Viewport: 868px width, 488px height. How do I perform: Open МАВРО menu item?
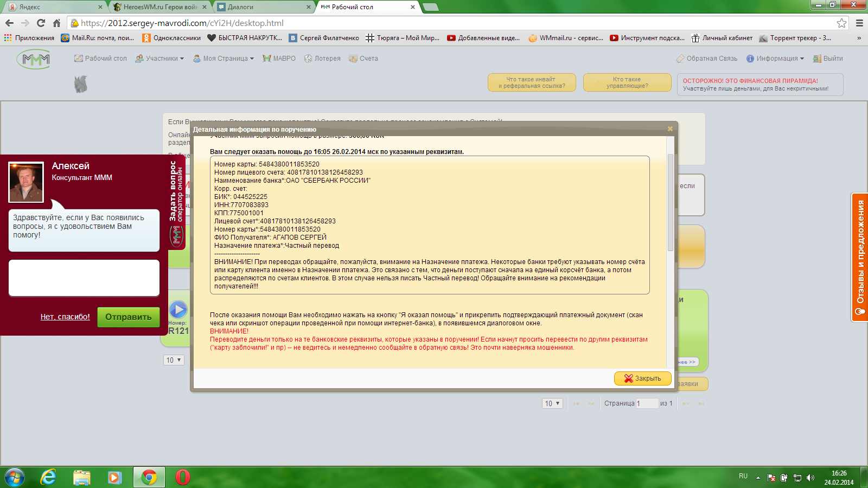[279, 59]
